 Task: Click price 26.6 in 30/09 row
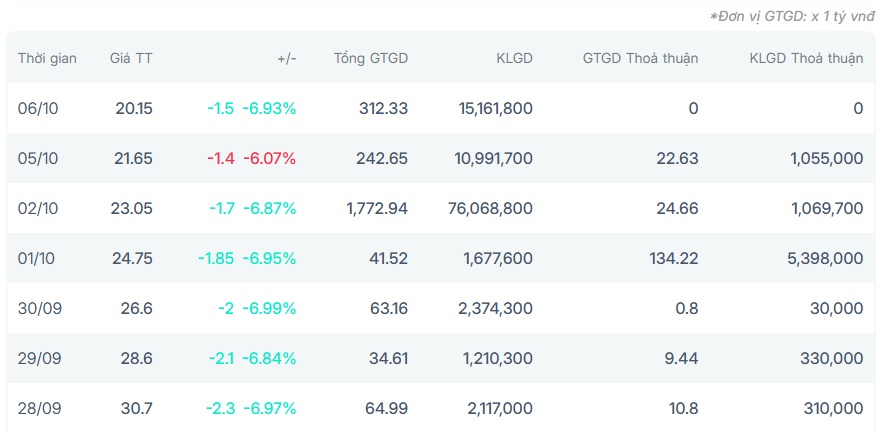[136, 308]
